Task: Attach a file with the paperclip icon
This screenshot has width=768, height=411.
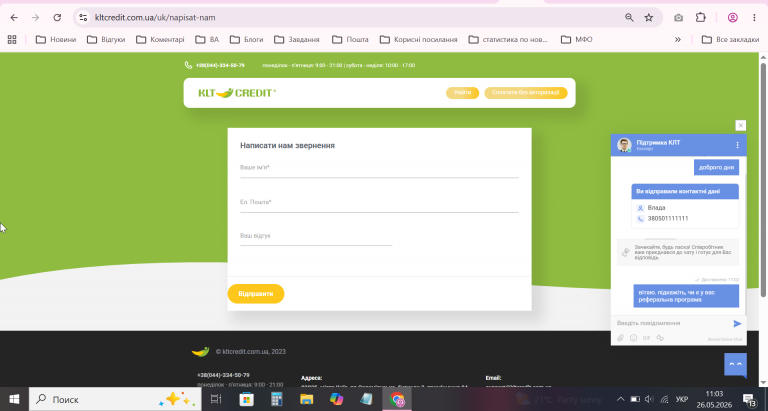Action: click(x=620, y=338)
